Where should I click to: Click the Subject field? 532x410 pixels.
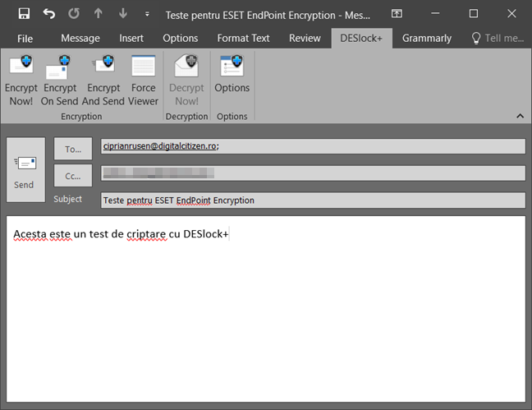(313, 200)
